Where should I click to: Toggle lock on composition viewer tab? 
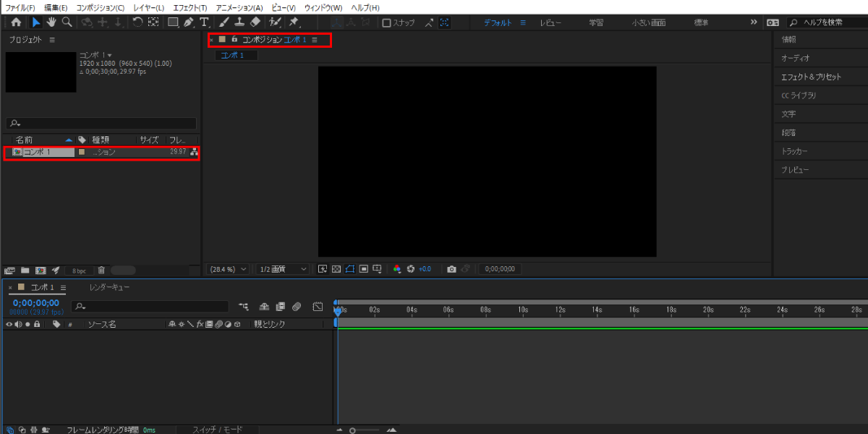pyautogui.click(x=234, y=39)
